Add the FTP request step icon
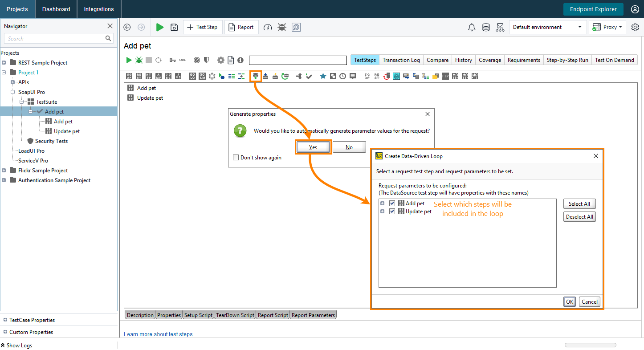 pyautogui.click(x=445, y=76)
